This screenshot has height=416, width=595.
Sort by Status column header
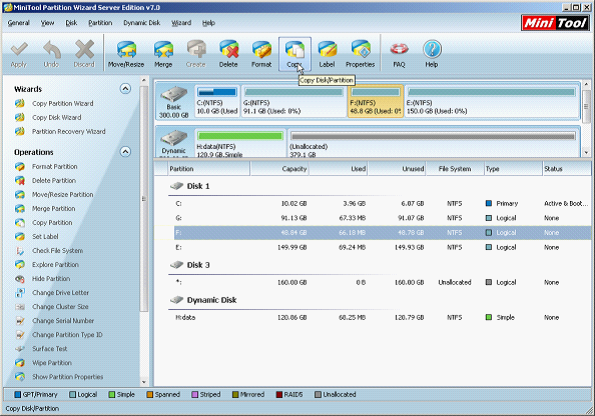coord(567,169)
